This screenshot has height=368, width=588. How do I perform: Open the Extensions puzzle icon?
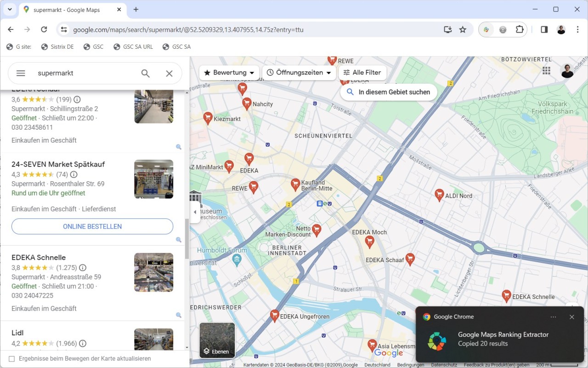(x=520, y=29)
